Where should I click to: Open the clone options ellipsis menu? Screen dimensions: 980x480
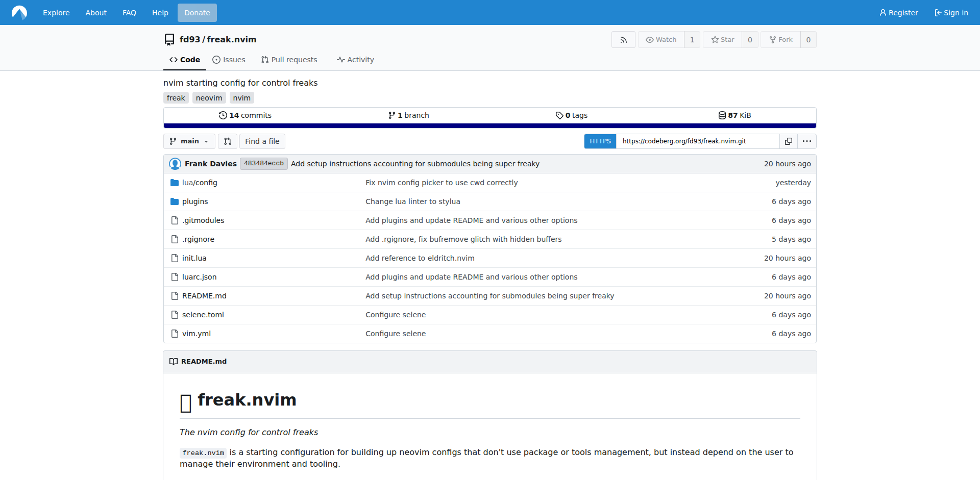click(x=807, y=141)
